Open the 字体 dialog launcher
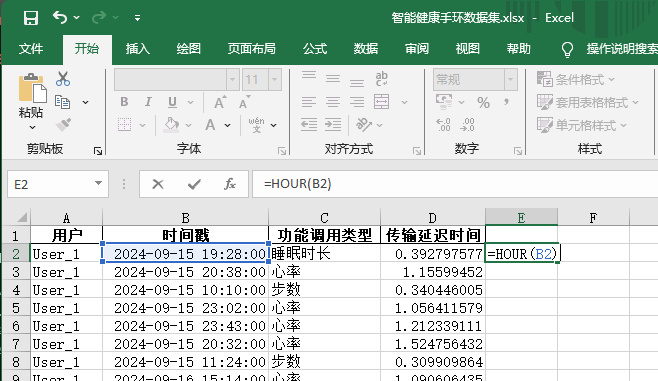658x381 pixels. [282, 151]
